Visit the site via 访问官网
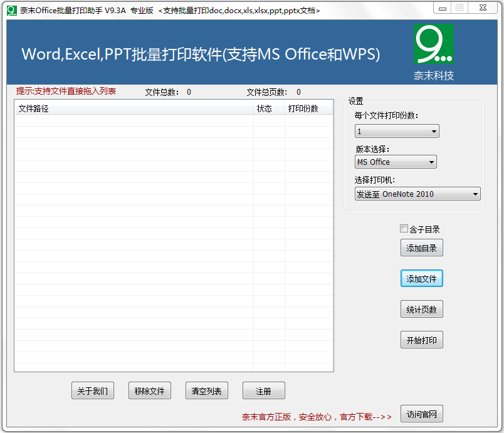 point(422,414)
